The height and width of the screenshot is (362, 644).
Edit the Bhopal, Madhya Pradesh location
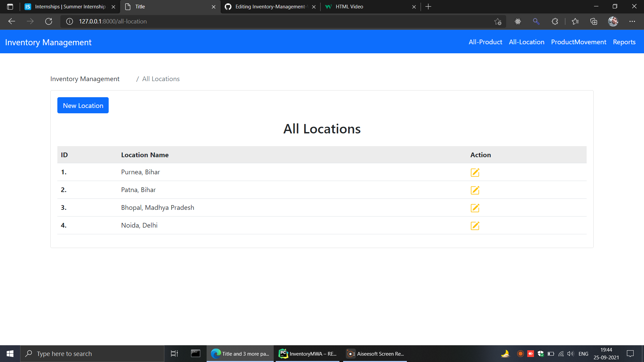[x=475, y=208]
